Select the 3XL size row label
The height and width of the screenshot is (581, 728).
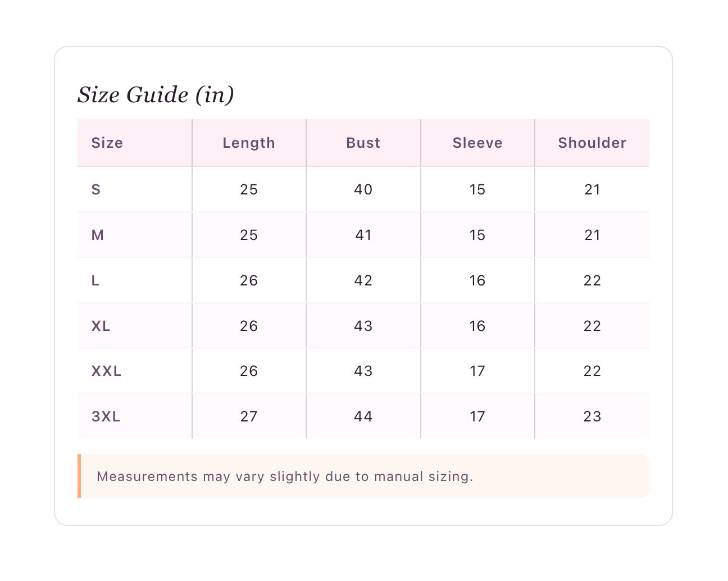point(106,416)
